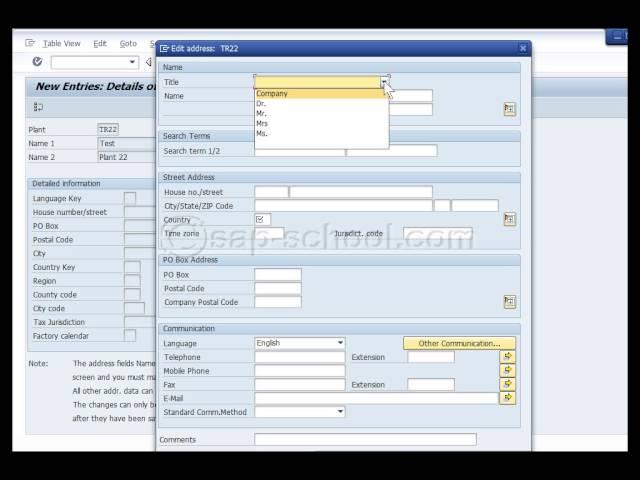640x480 pixels.
Task: Select Mrs from the Title list
Action: click(322, 123)
